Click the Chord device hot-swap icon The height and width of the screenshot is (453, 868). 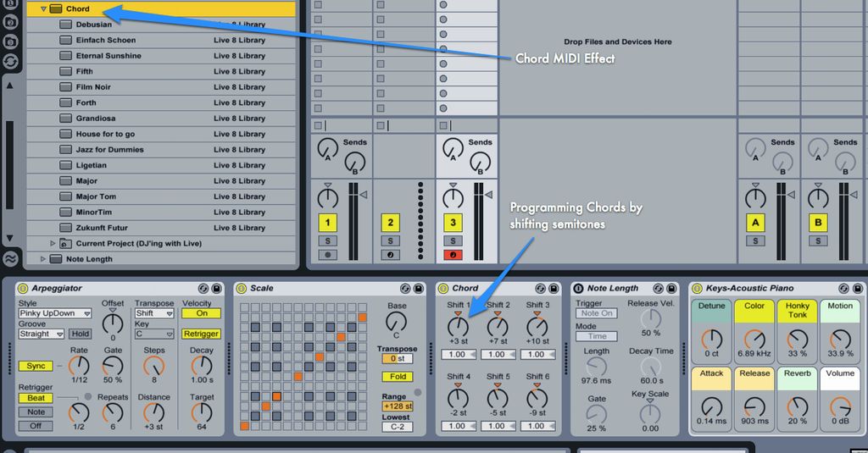coord(540,288)
